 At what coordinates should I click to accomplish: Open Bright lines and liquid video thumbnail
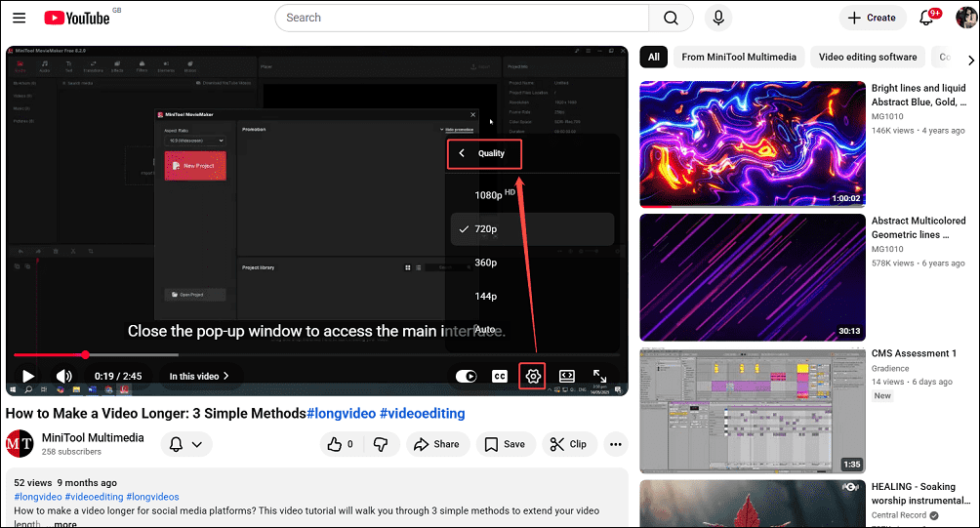coord(753,144)
